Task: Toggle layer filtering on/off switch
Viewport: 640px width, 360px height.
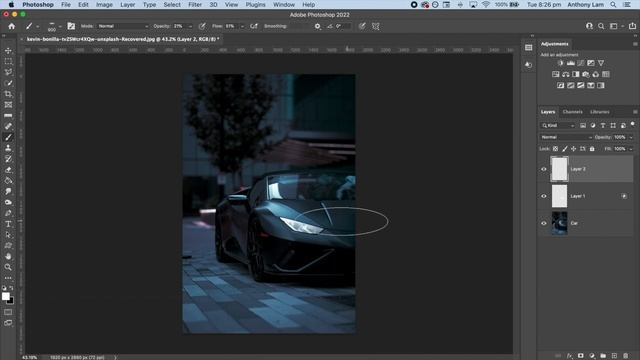Action: pyautogui.click(x=633, y=124)
